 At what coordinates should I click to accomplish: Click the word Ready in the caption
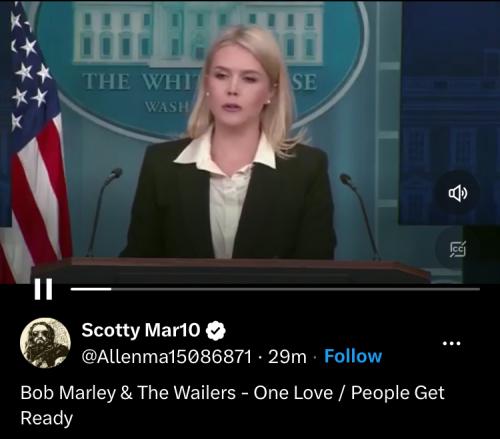47,419
